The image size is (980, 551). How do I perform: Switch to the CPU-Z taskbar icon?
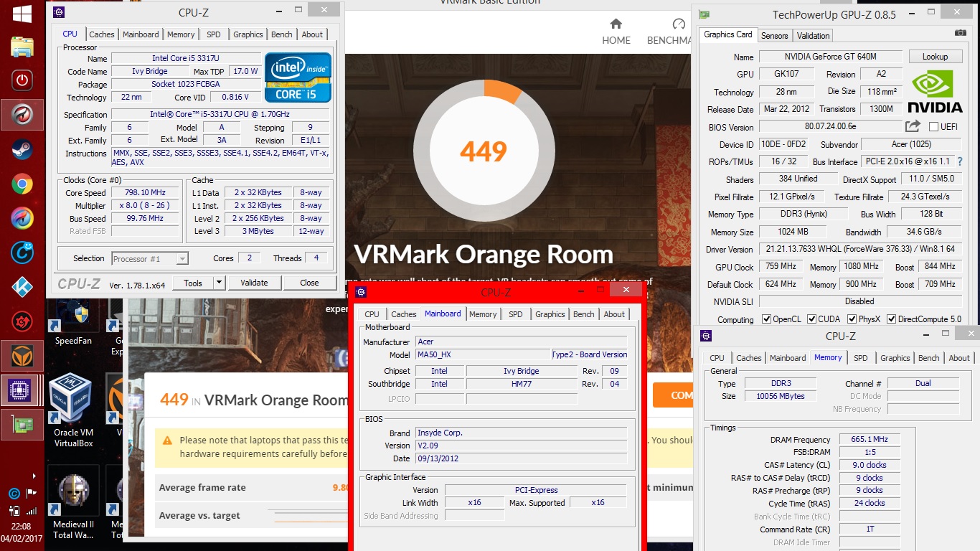(22, 390)
